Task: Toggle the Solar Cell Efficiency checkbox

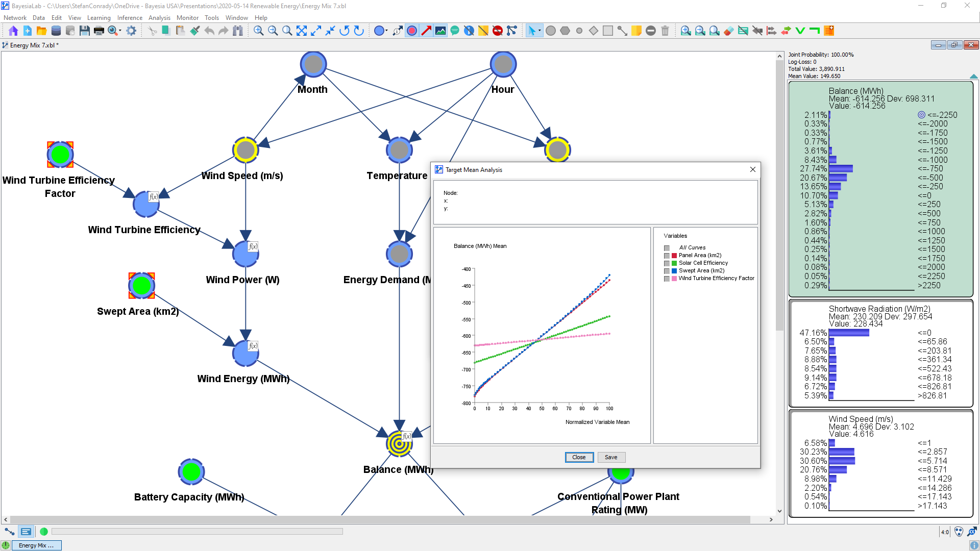Action: (667, 263)
